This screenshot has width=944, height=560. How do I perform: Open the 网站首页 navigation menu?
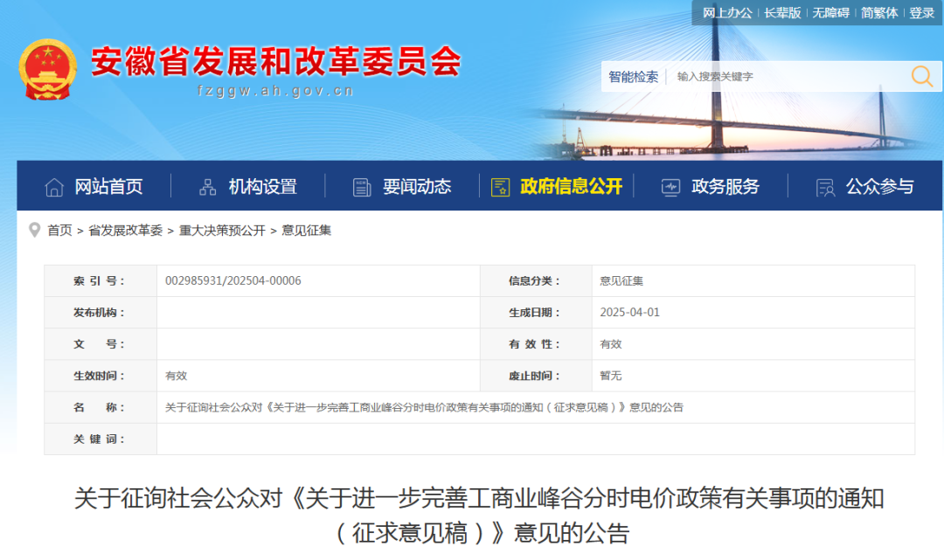tap(108, 187)
